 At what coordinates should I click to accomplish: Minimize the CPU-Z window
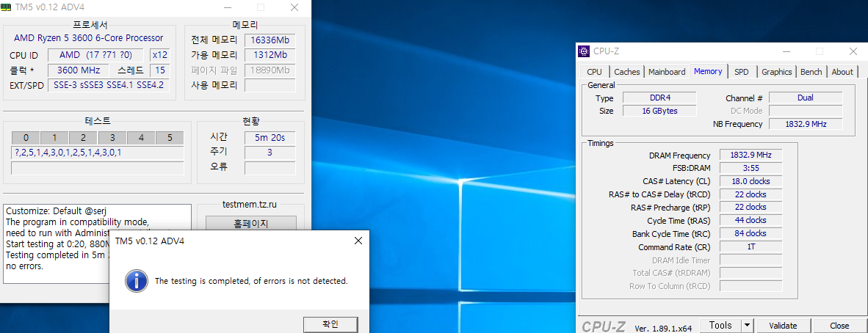point(786,51)
